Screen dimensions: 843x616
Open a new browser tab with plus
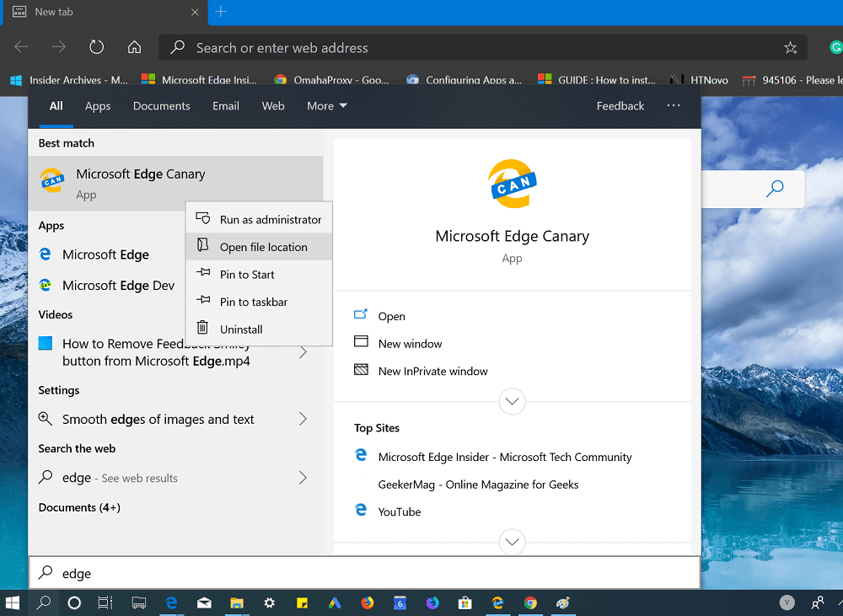tap(220, 12)
